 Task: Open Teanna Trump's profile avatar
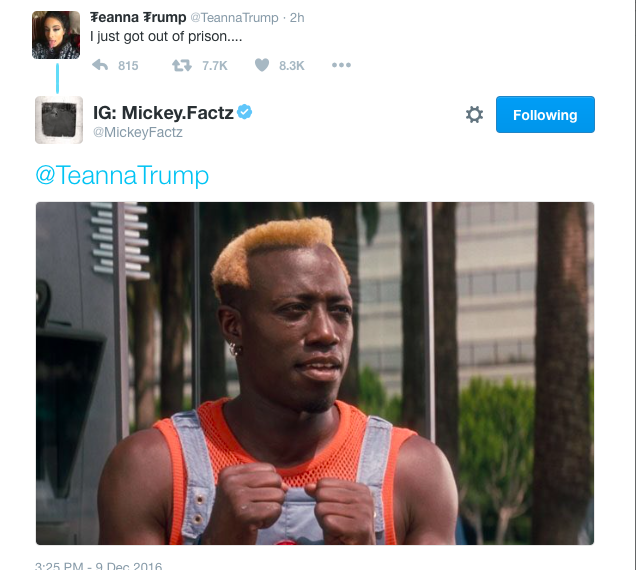pos(56,35)
